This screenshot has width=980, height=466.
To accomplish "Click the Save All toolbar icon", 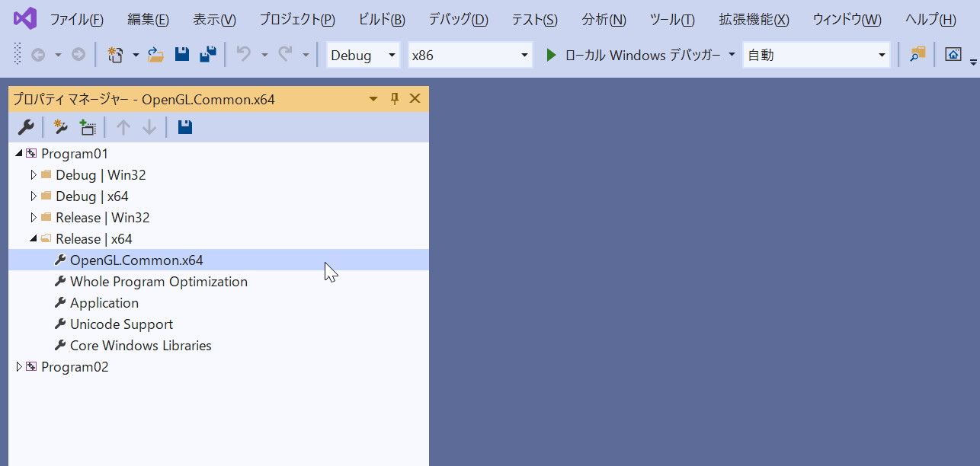I will [x=207, y=55].
